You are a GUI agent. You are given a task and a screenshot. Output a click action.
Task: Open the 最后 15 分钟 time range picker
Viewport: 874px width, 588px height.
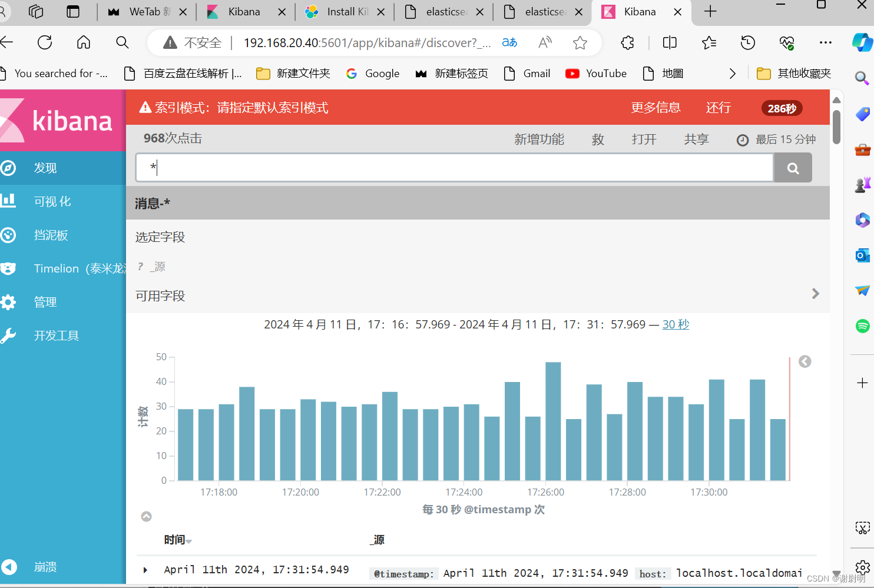point(776,139)
